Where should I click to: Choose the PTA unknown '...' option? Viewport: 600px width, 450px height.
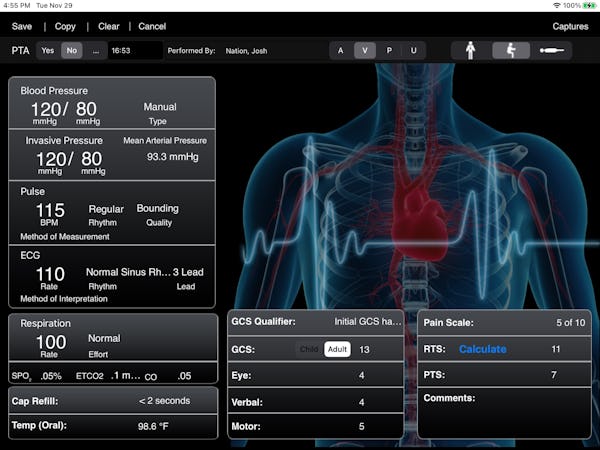coord(96,51)
